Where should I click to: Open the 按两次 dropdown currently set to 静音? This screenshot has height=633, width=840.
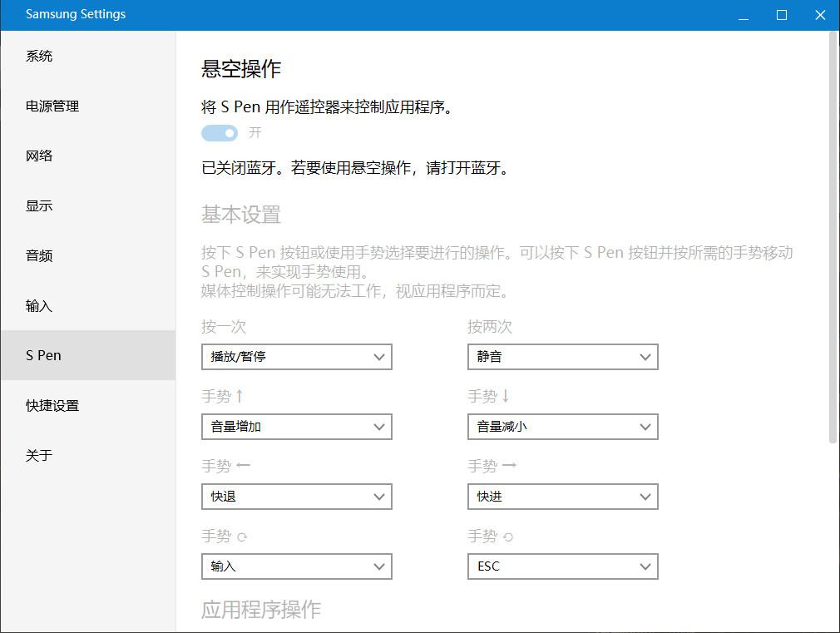click(562, 357)
